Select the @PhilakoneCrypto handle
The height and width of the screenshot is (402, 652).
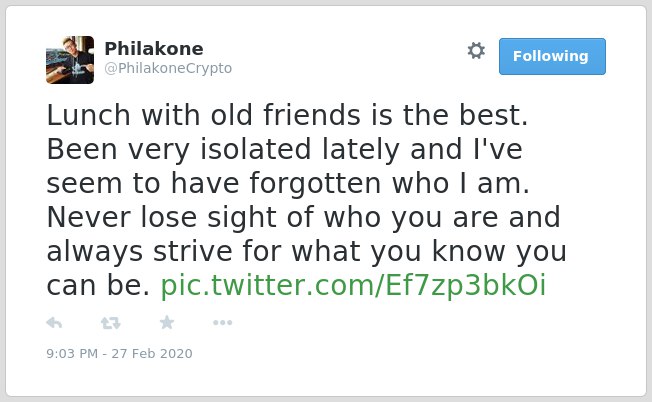point(168,68)
